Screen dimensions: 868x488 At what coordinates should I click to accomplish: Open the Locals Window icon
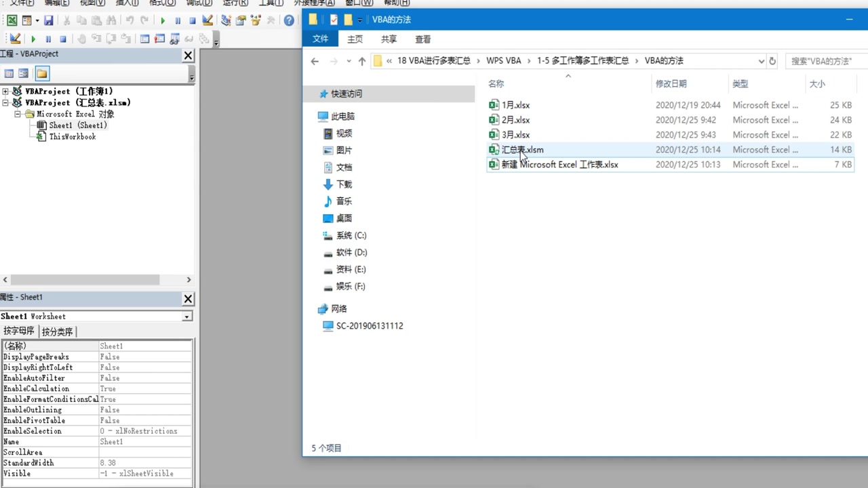(x=145, y=39)
